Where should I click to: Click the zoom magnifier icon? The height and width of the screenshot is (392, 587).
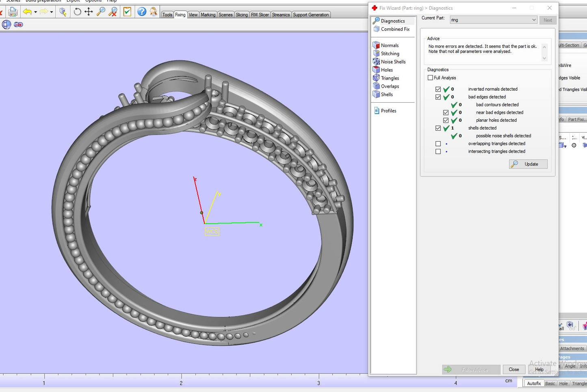coord(101,12)
